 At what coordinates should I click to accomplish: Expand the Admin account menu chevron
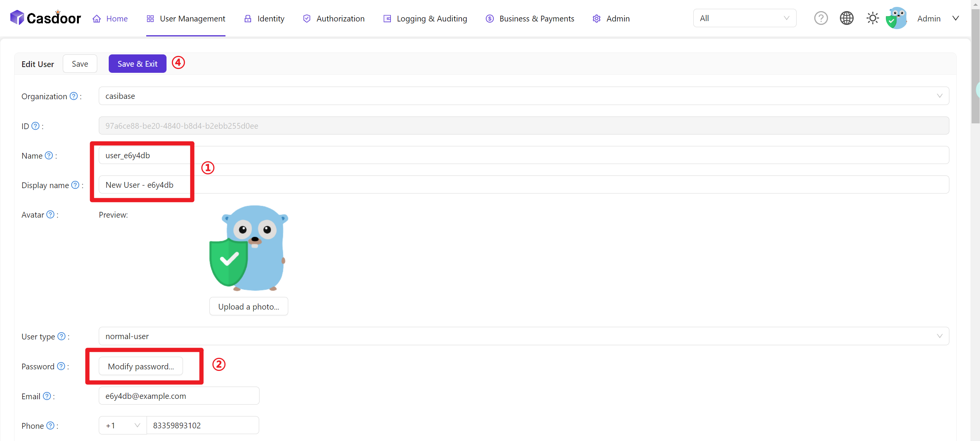coord(955,18)
